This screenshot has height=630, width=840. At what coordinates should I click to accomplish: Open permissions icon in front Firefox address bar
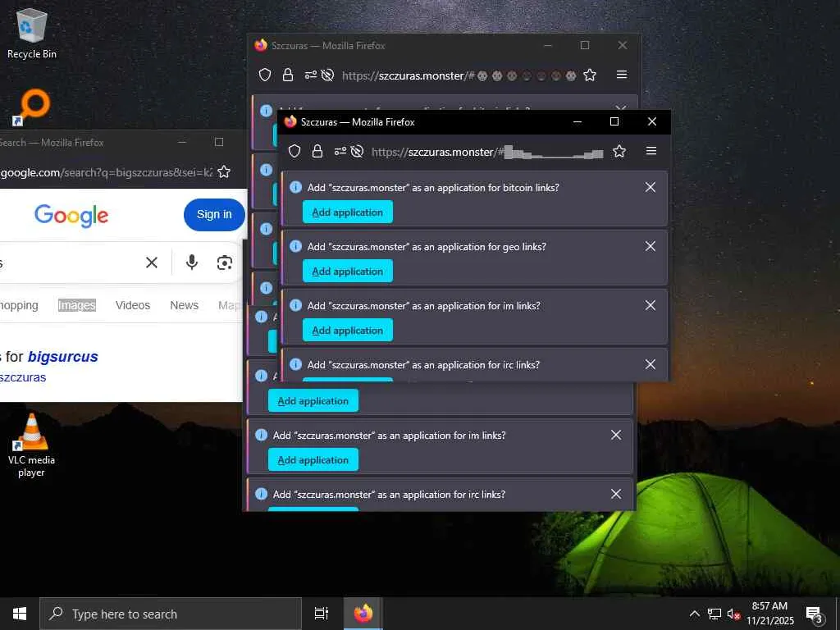[x=340, y=152]
